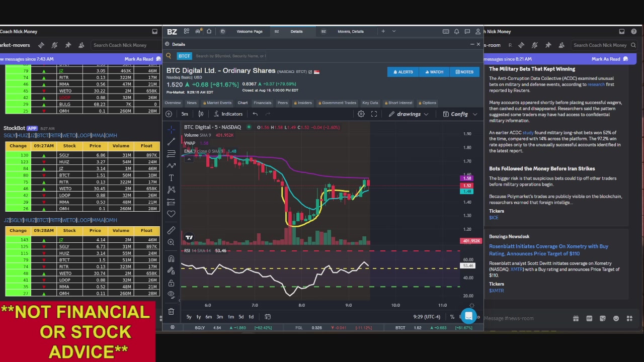Toggle notification mute in news-room channel
Screen dimensions: 644x362
[535, 45]
